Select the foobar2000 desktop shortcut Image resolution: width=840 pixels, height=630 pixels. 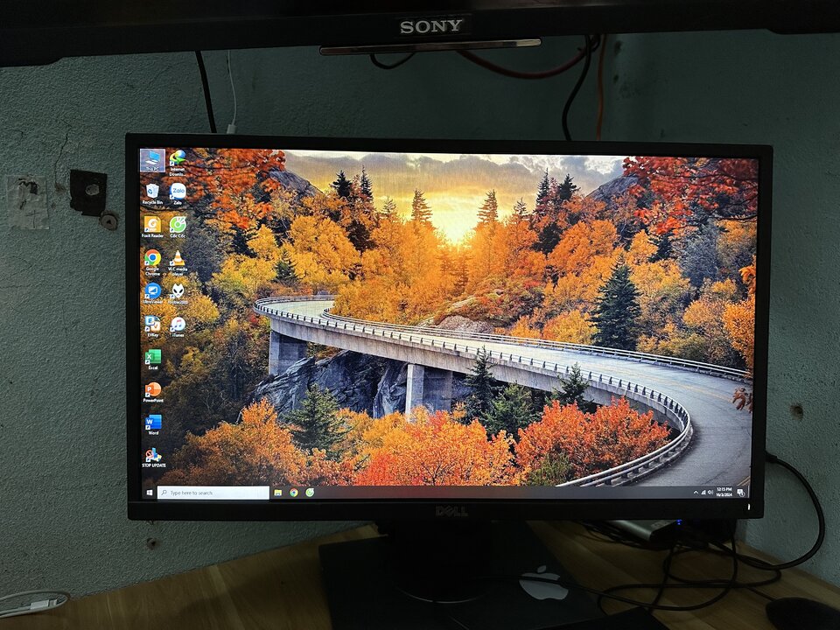(x=178, y=294)
